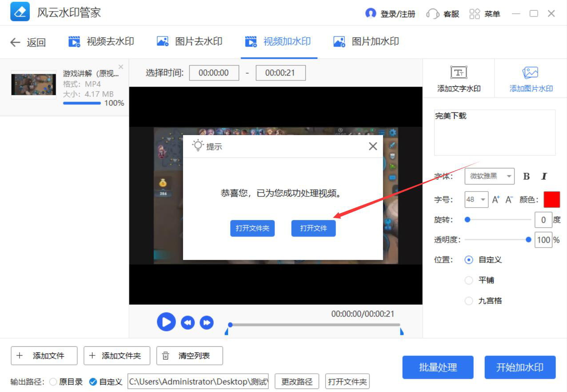The image size is (567, 392).
Task: Click 打开文件 in the dialog
Action: (313, 228)
